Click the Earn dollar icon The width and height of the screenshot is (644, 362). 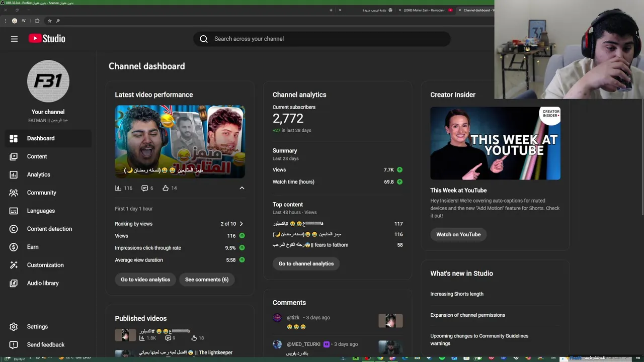tap(14, 247)
